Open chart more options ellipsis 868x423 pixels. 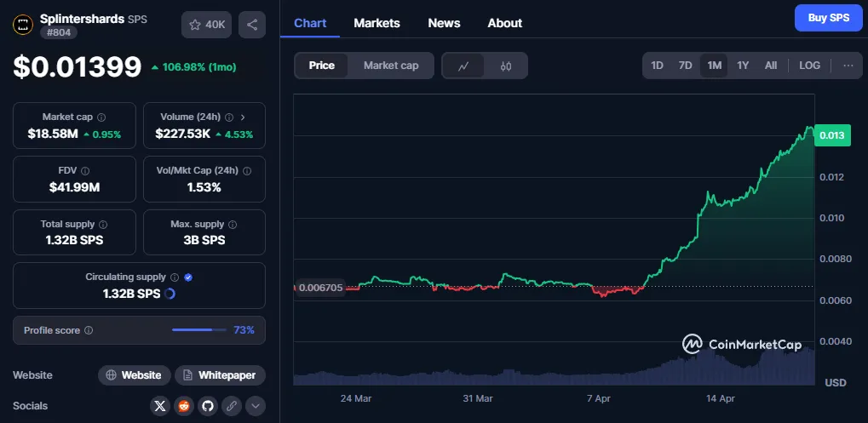(x=848, y=66)
